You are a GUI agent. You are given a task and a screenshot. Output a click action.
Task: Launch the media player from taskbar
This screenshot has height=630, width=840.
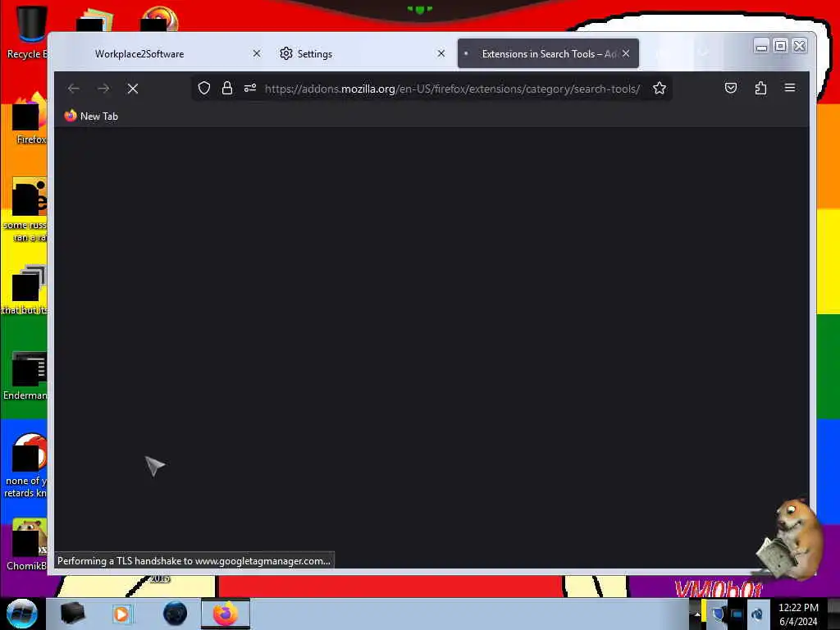(121, 614)
